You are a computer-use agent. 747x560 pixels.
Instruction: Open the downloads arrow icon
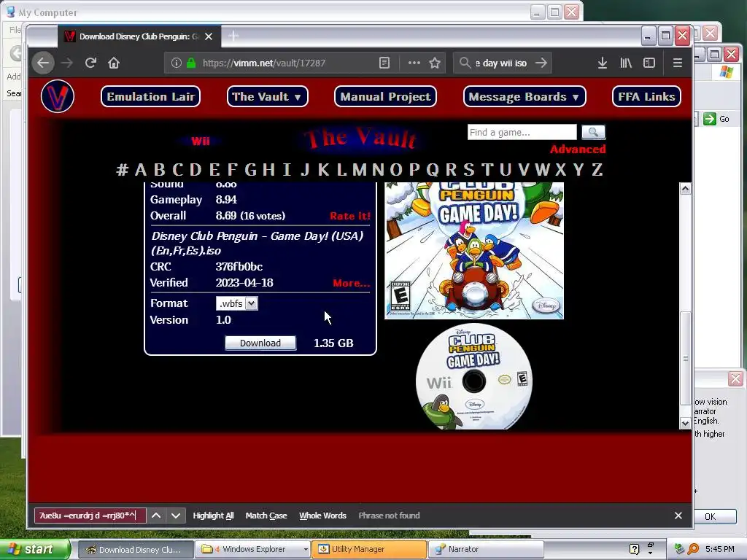tap(602, 63)
